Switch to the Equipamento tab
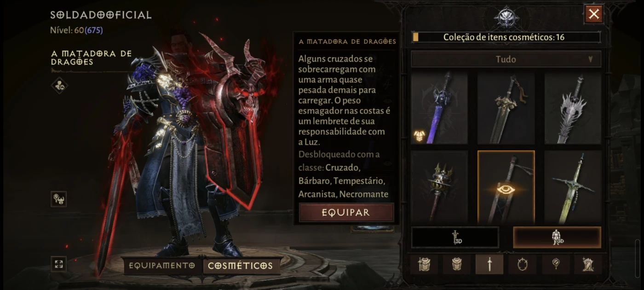 coord(162,266)
